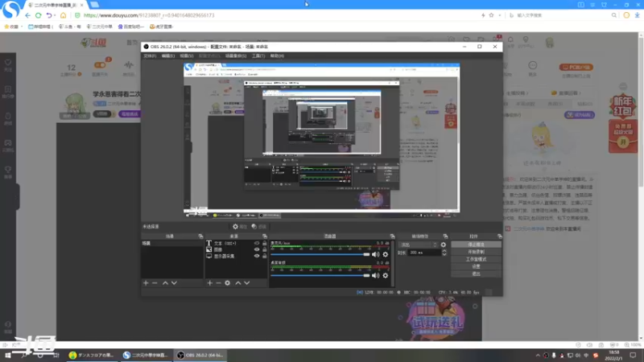Decrease transition duration with down stepper
The height and width of the screenshot is (362, 644).
click(x=444, y=254)
